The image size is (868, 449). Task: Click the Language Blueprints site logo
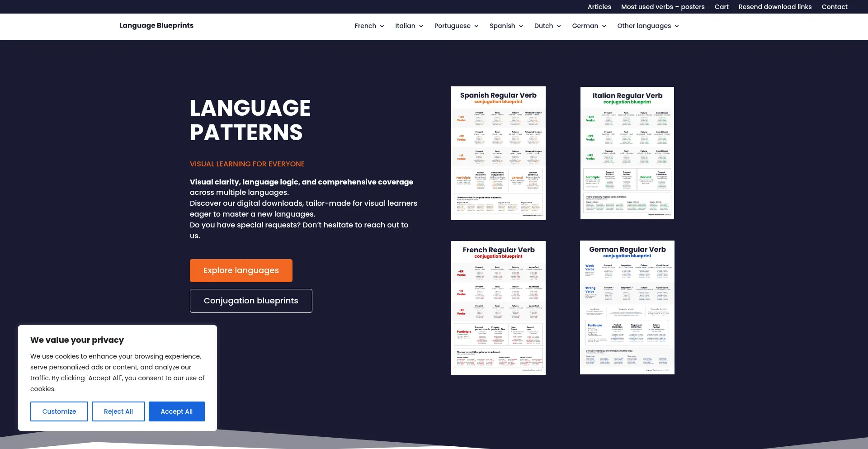(x=156, y=26)
